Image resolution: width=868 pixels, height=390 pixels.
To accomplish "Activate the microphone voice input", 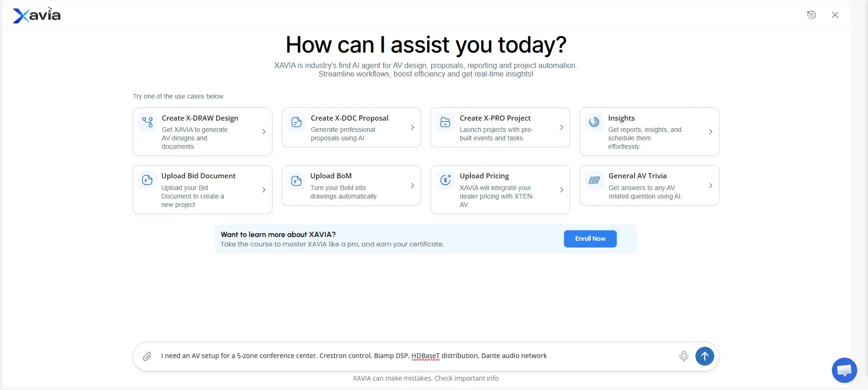I will [x=684, y=356].
